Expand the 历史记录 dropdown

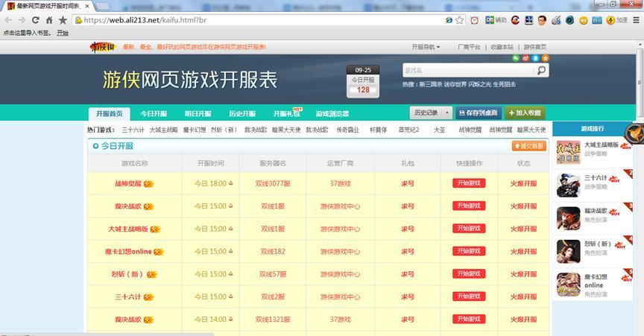click(447, 113)
